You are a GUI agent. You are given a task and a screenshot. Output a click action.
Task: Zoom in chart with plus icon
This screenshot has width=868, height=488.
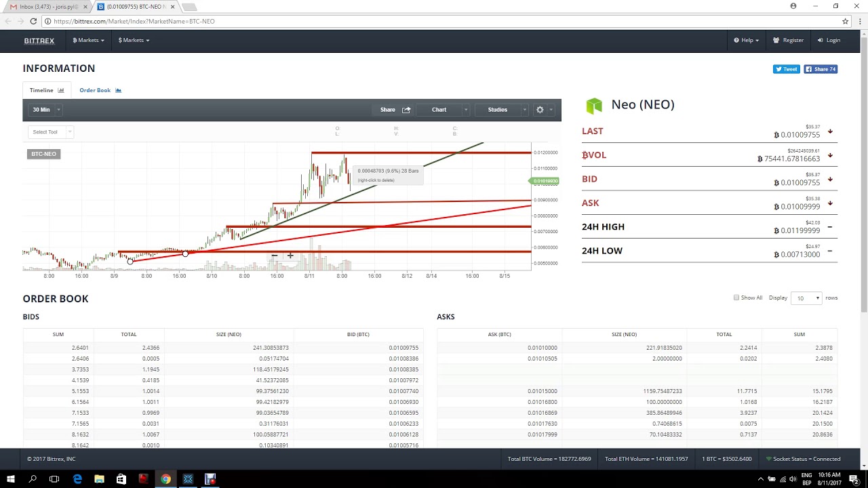pyautogui.click(x=290, y=256)
